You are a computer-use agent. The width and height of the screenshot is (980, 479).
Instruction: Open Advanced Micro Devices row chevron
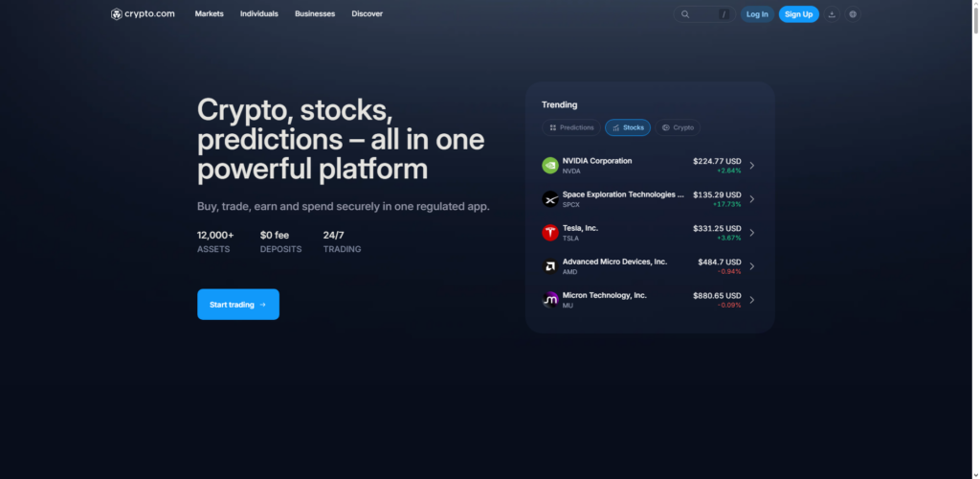tap(752, 266)
